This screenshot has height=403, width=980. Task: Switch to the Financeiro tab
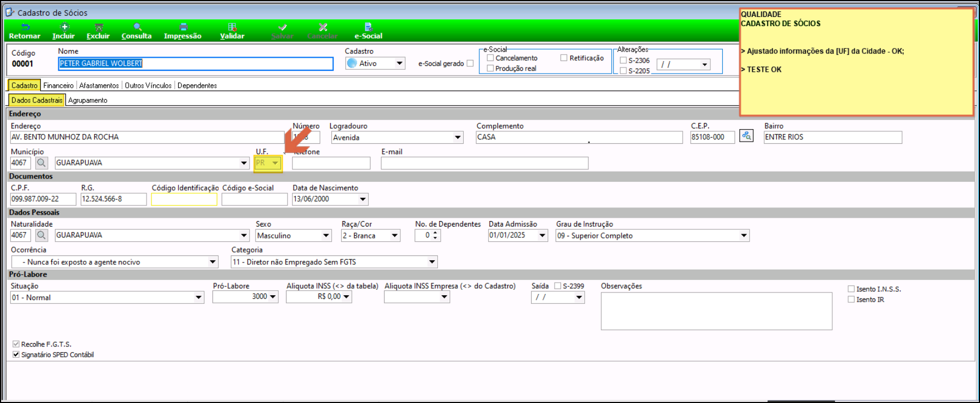58,86
